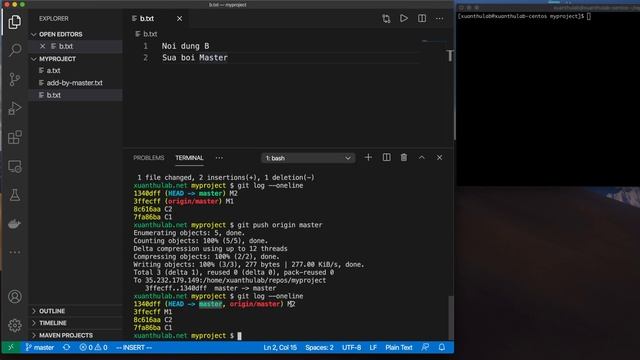The height and width of the screenshot is (360, 640).
Task: Open the remote window indicator
Action: click(x=11, y=347)
